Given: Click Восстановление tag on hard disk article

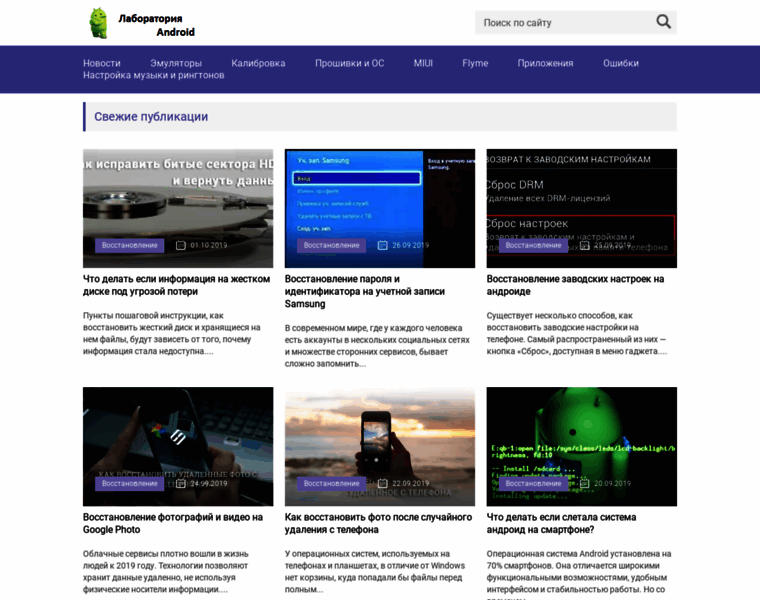Looking at the screenshot, I should point(129,245).
